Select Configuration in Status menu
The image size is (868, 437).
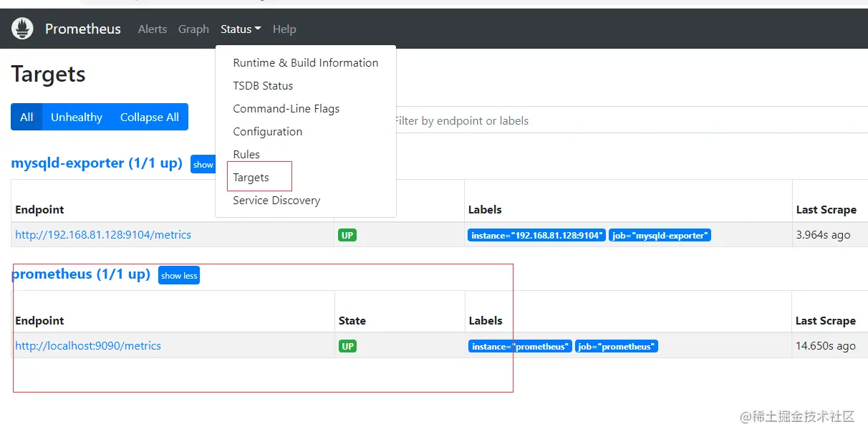306,132
